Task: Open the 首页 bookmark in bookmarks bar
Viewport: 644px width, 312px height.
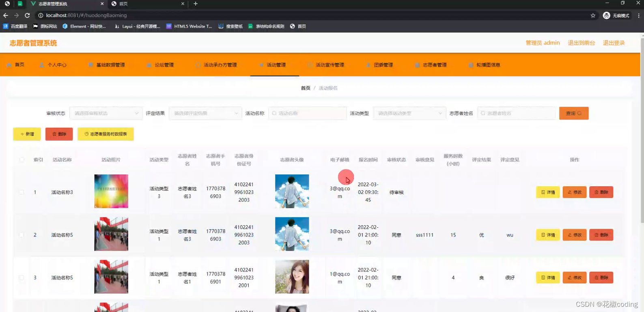Action: [x=298, y=26]
